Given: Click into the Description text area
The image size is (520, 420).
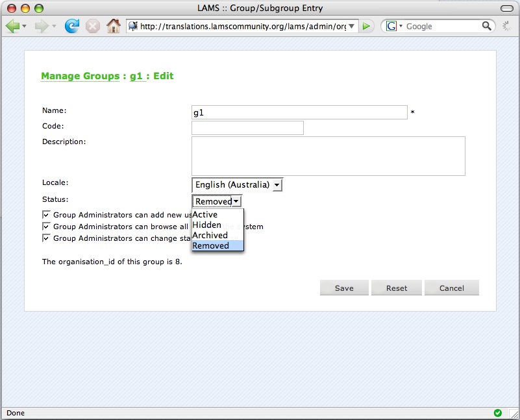Looking at the screenshot, I should tap(328, 156).
